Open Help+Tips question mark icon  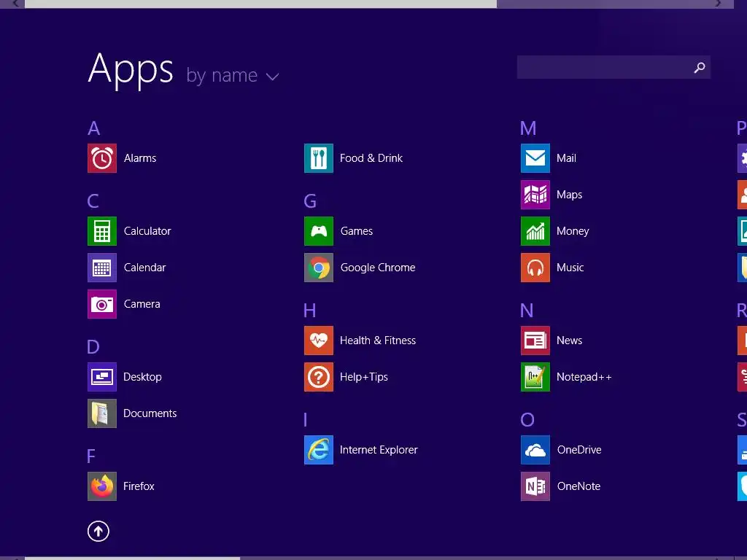tap(319, 377)
